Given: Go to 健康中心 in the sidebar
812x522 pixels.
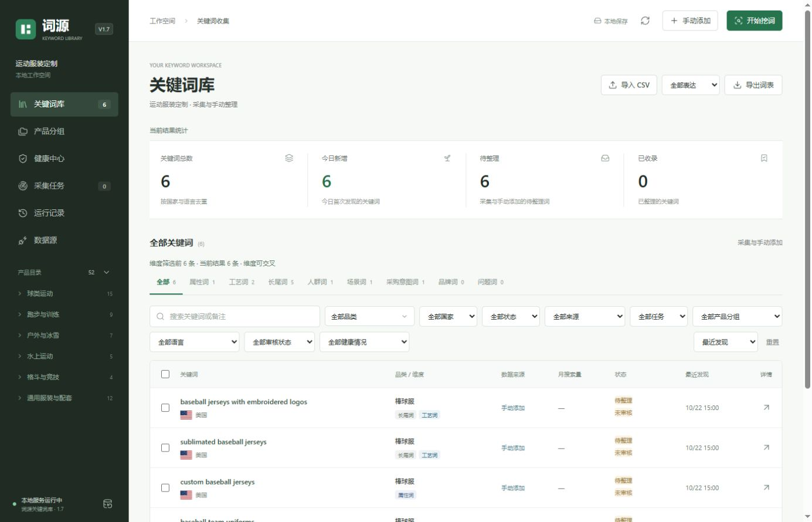Looking at the screenshot, I should (64, 158).
